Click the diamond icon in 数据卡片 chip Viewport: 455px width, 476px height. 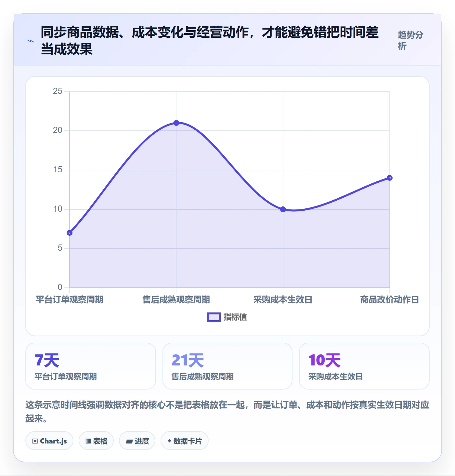(x=169, y=441)
